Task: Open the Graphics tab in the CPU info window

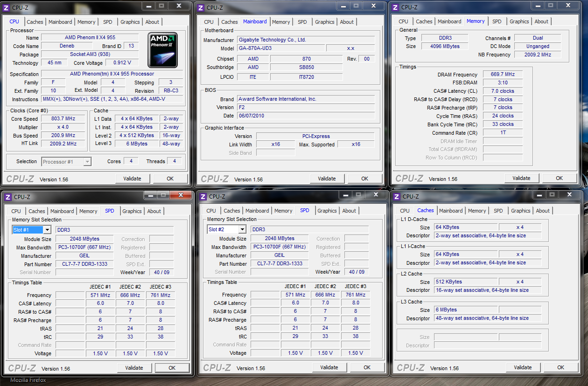Action: (x=130, y=22)
